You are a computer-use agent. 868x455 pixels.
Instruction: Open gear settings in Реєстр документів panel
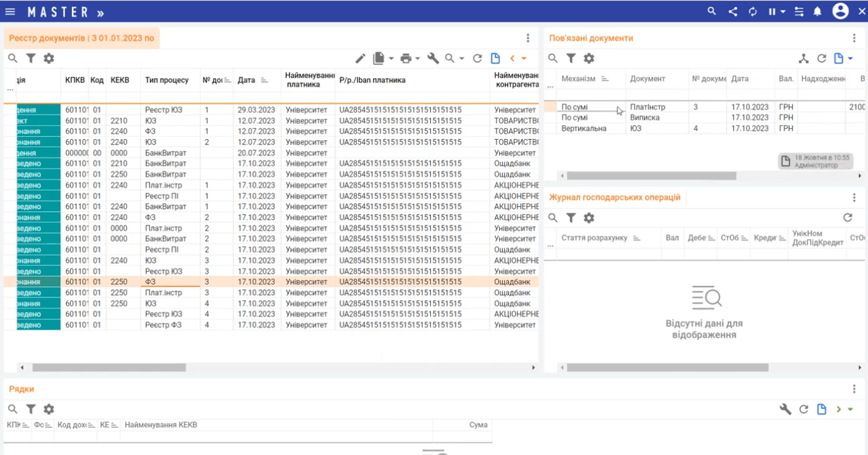click(49, 59)
